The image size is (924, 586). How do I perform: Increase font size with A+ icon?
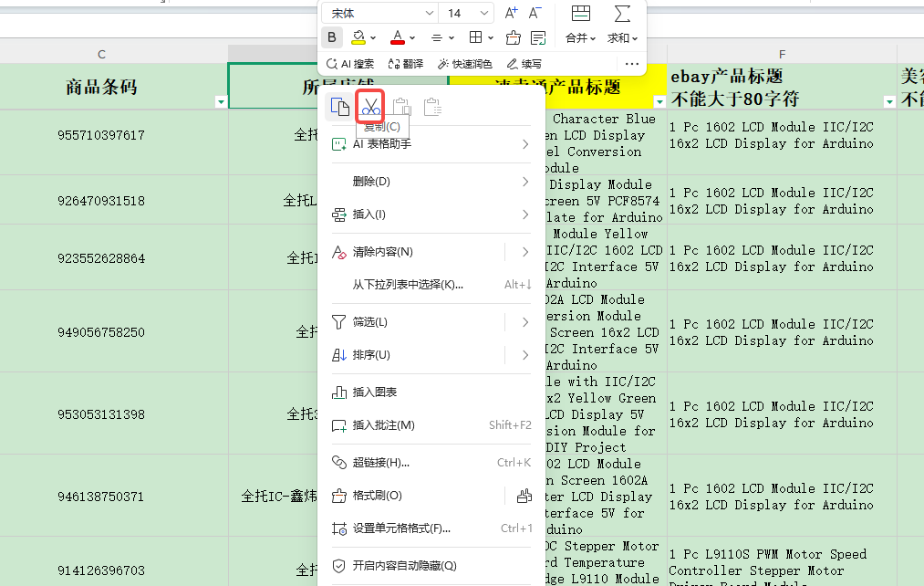(511, 13)
